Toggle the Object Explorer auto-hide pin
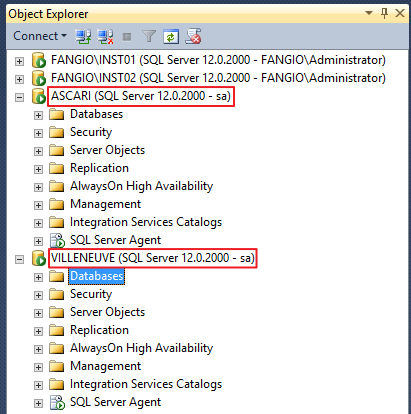This screenshot has height=414, width=411. pos(384,13)
